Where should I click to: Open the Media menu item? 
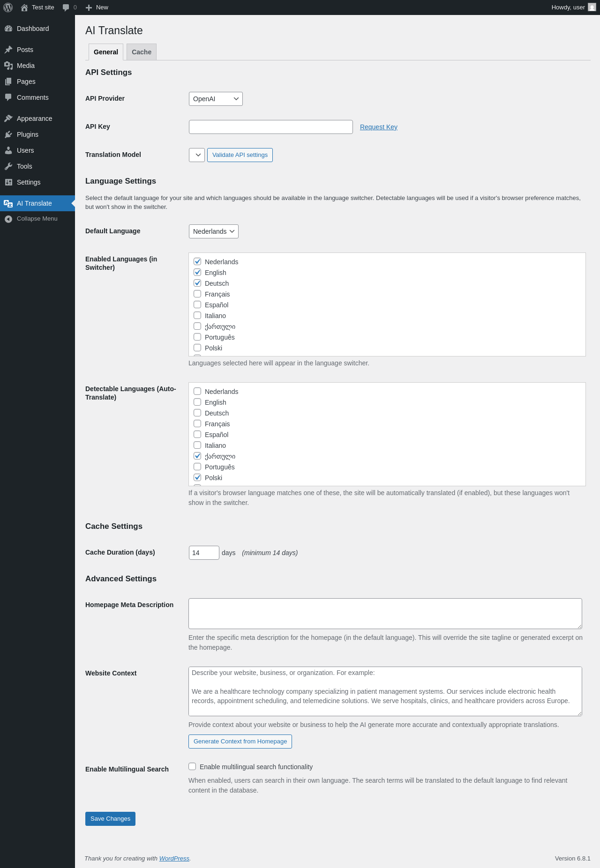tap(37, 66)
